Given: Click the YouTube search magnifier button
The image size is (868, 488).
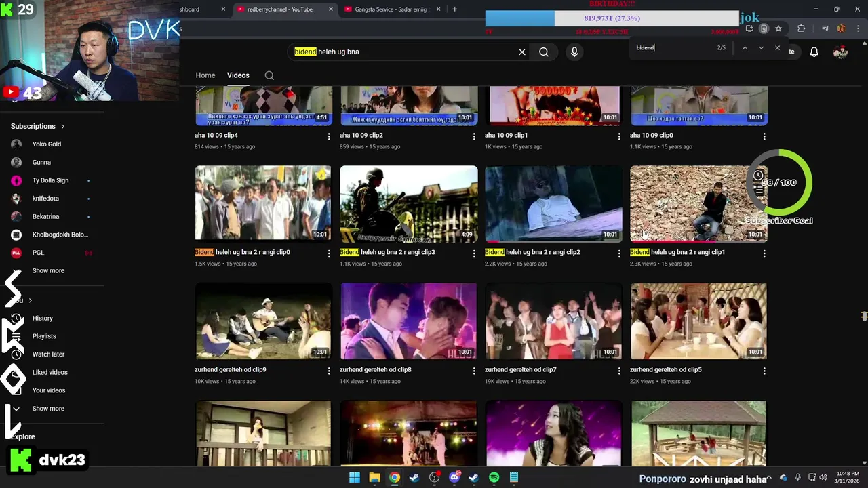Looking at the screenshot, I should coord(544,52).
